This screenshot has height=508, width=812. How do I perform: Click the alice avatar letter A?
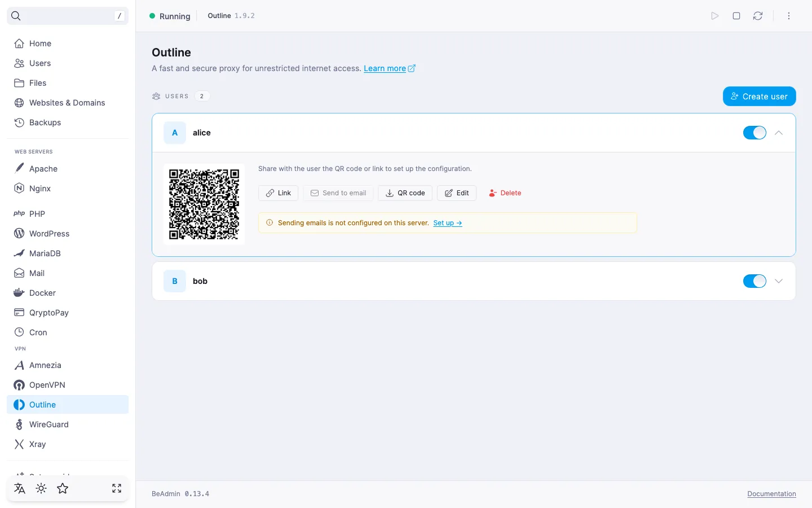(x=175, y=133)
